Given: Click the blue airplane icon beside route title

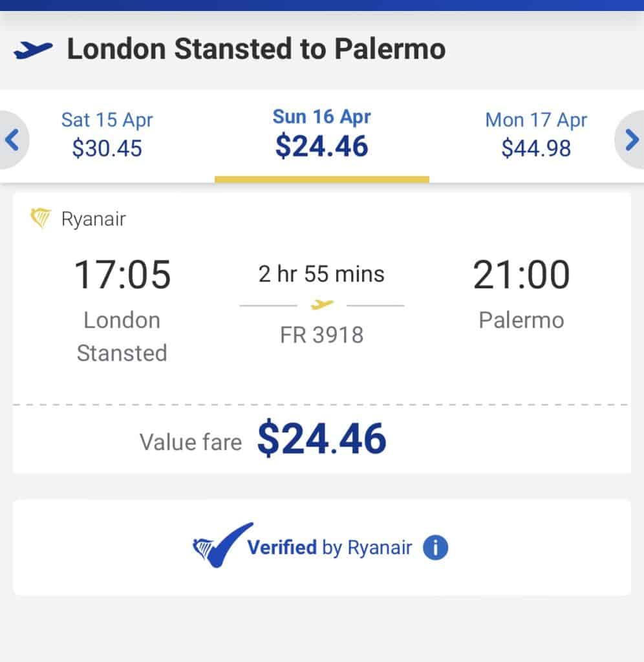Looking at the screenshot, I should pos(33,50).
